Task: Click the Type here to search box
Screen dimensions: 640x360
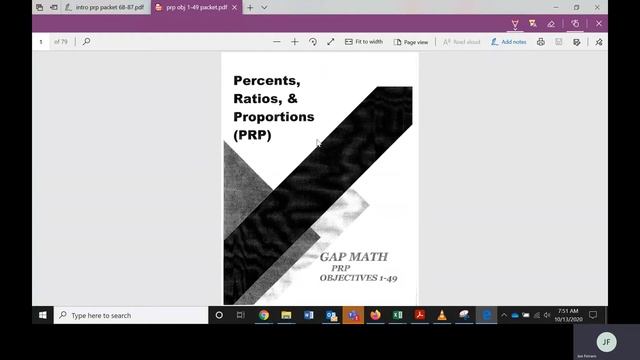Action: point(131,315)
